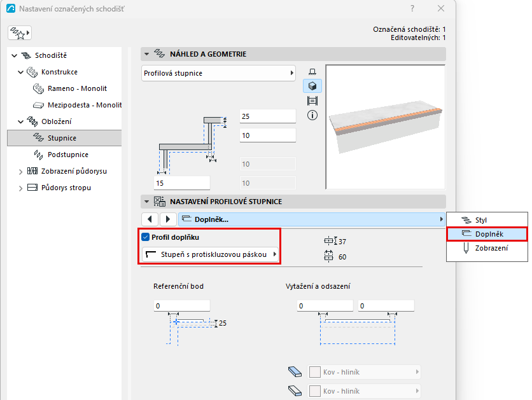The height and width of the screenshot is (400, 532).
Task: Click the 3D stair tread preview image
Action: pos(385,127)
